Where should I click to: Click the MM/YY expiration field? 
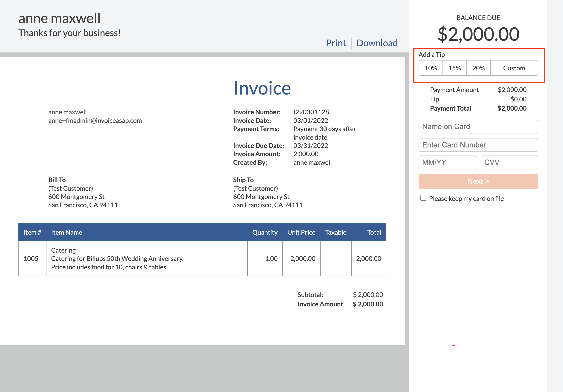[447, 162]
